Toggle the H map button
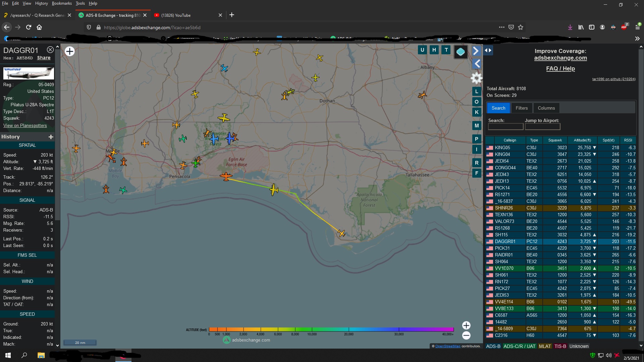This screenshot has height=362, width=644. [x=434, y=50]
